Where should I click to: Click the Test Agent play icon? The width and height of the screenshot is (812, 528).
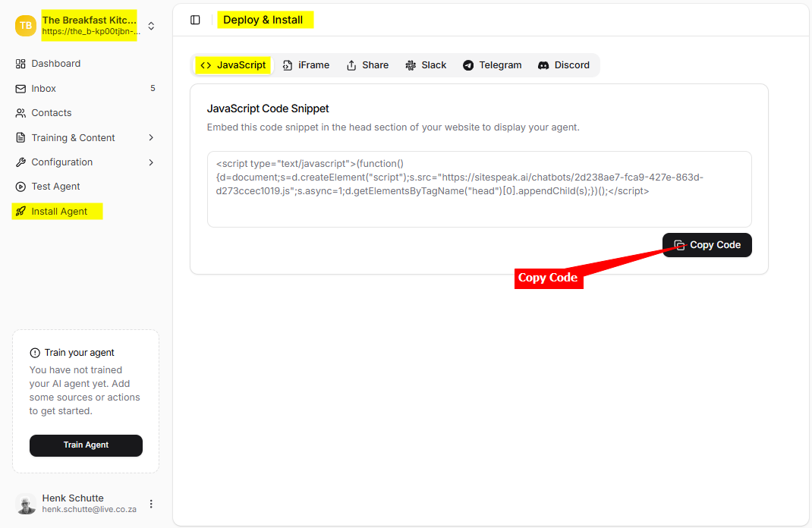click(x=20, y=187)
